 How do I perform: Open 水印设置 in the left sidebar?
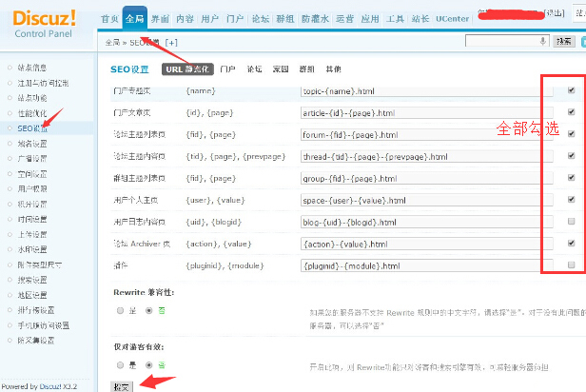tap(33, 249)
